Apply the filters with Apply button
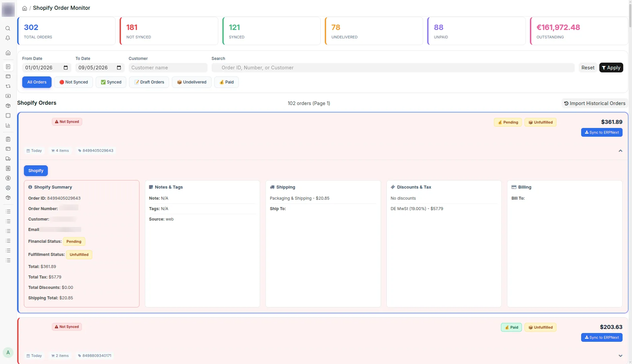 611,68
